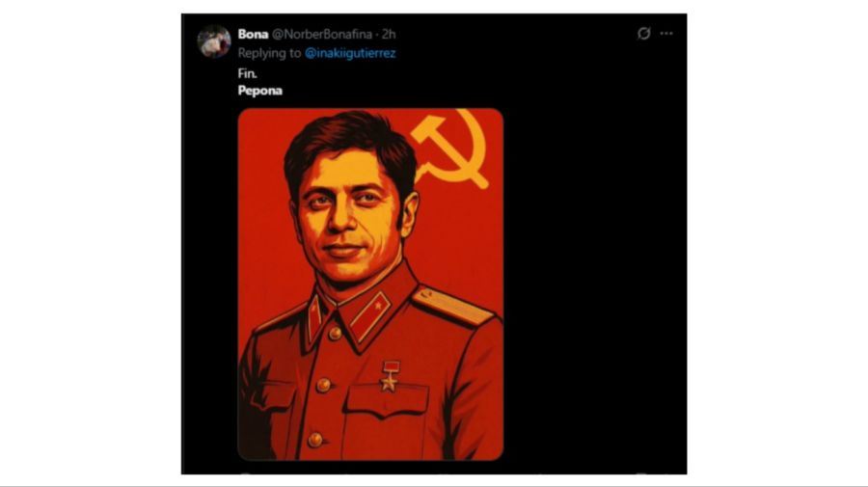Open the tweet's three-dot more menu
Viewport: 868px width, 487px height.
[x=666, y=34]
